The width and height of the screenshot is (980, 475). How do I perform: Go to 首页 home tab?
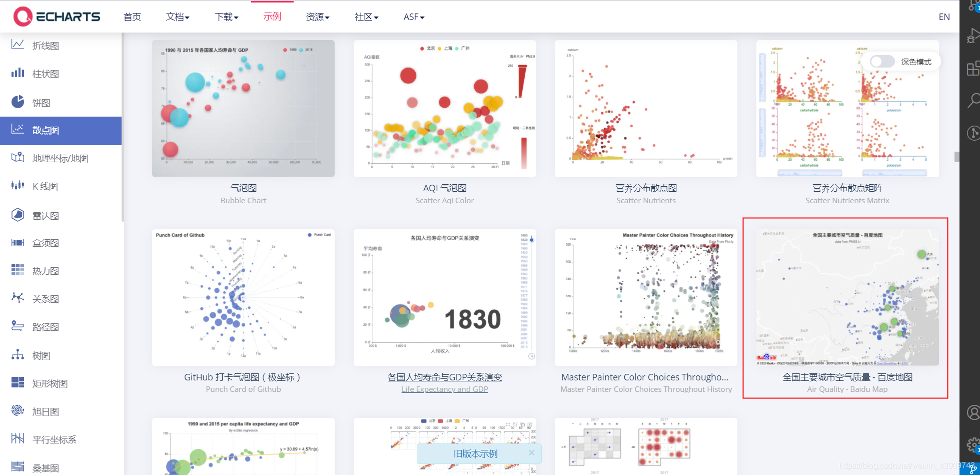(x=132, y=17)
